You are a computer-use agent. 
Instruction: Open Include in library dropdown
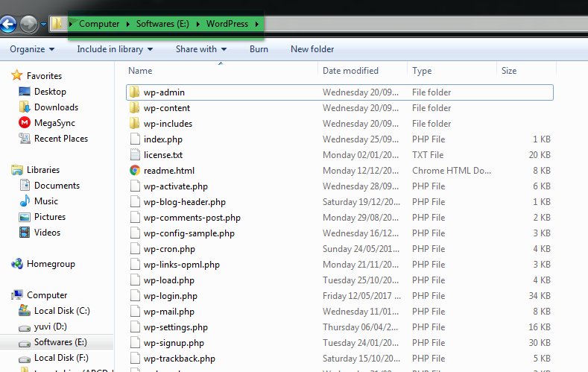[115, 49]
